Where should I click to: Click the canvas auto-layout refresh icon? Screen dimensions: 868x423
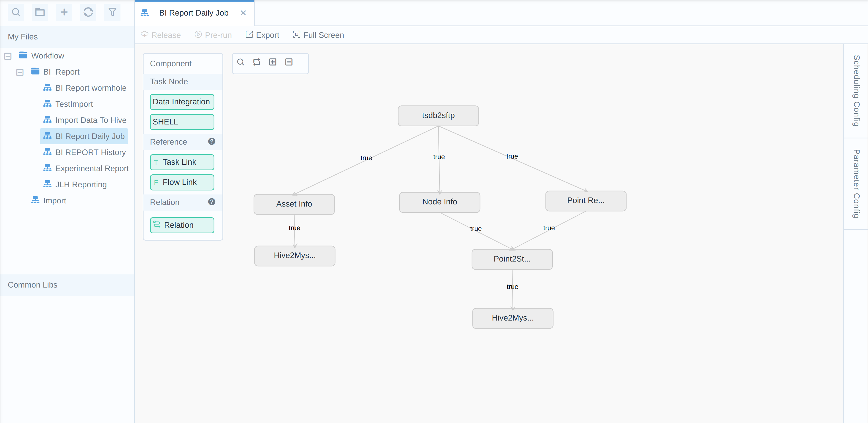coord(257,62)
